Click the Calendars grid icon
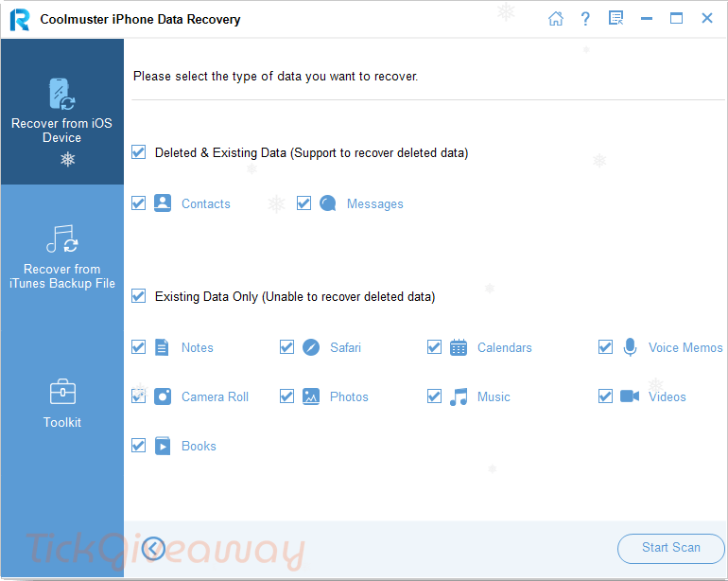Screen dimensions: 728x581 (x=459, y=347)
